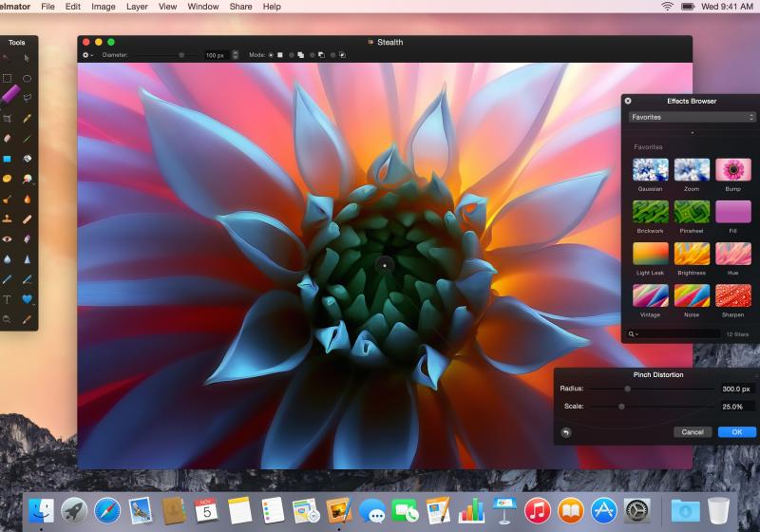The height and width of the screenshot is (532, 760).
Task: Select the Zoom magnifier tool
Action: (x=8, y=319)
